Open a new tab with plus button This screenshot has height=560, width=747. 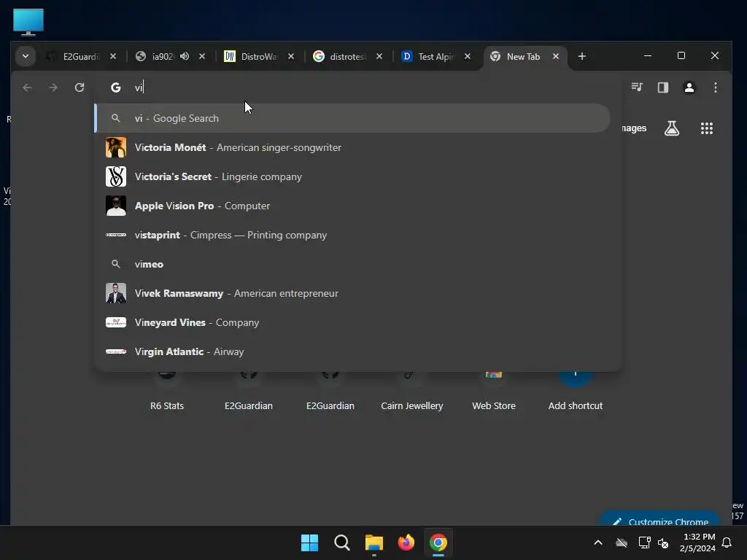click(581, 56)
